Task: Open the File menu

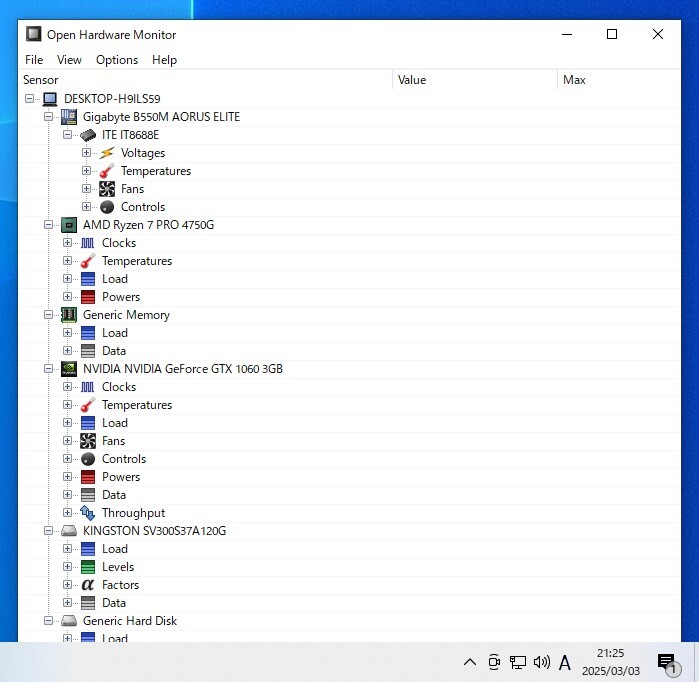Action: (x=34, y=60)
